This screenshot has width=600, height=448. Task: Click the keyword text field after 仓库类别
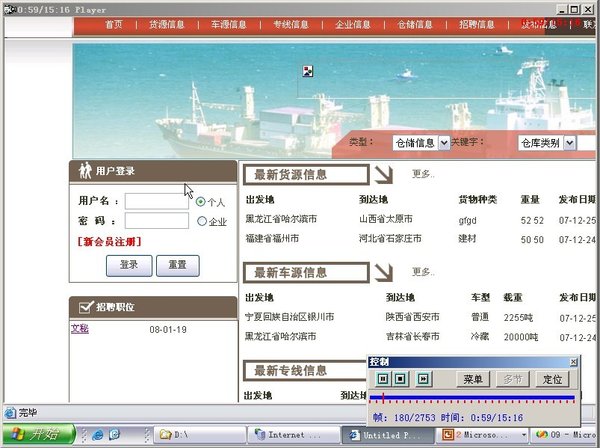[587, 143]
